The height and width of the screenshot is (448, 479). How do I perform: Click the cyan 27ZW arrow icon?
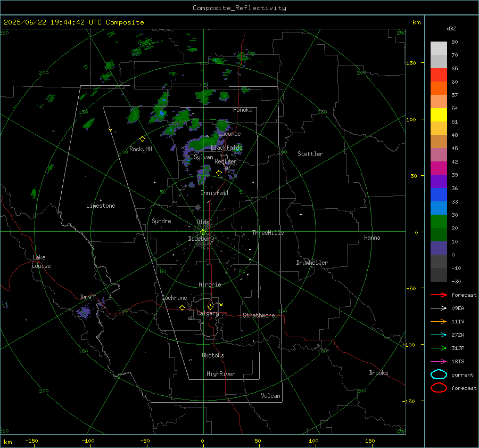(439, 335)
